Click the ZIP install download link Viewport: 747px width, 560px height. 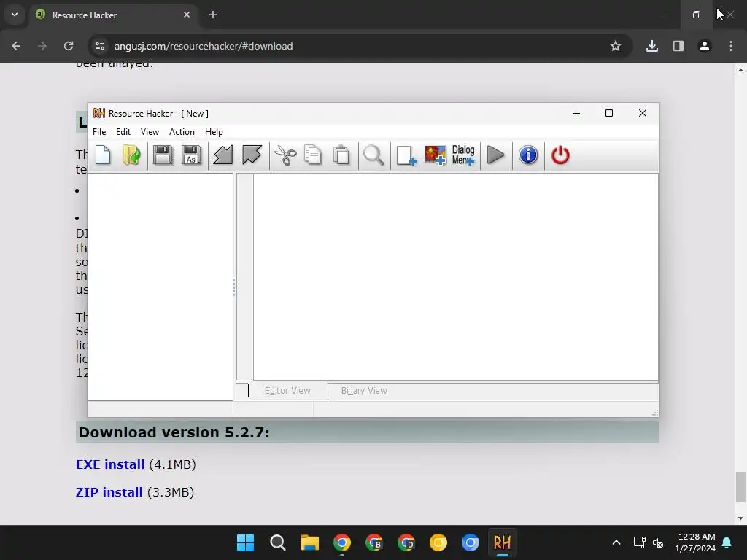[x=109, y=492]
